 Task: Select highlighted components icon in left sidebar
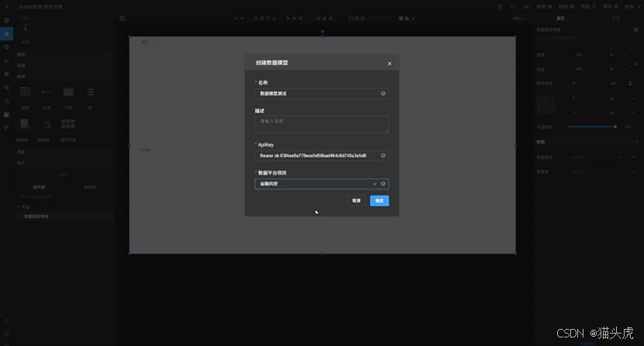[6, 33]
